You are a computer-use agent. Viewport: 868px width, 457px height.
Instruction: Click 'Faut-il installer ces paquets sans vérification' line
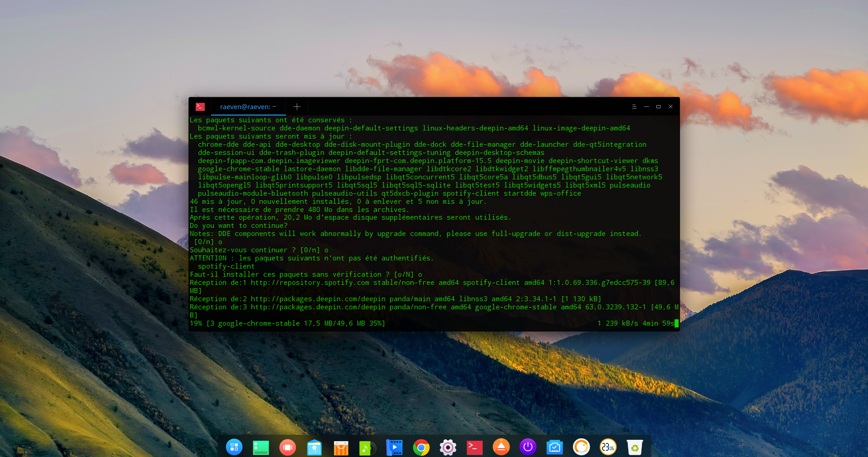(306, 274)
